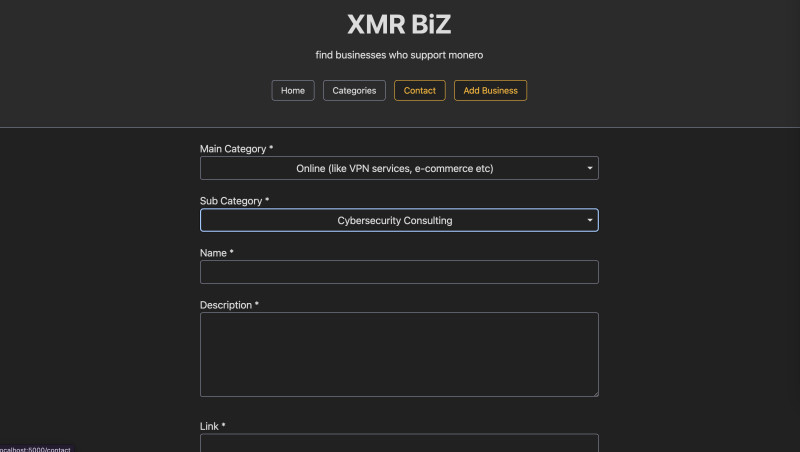The image size is (800, 452).
Task: Click the Link field label
Action: click(x=212, y=426)
